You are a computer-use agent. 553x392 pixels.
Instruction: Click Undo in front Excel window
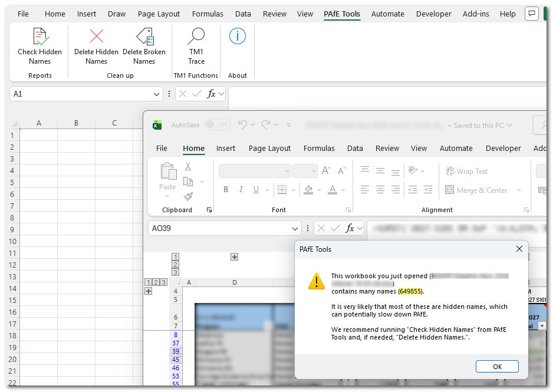click(243, 124)
